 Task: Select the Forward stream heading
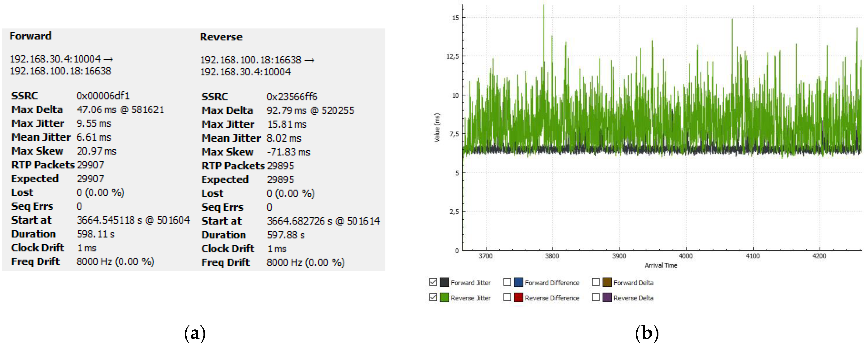point(30,36)
